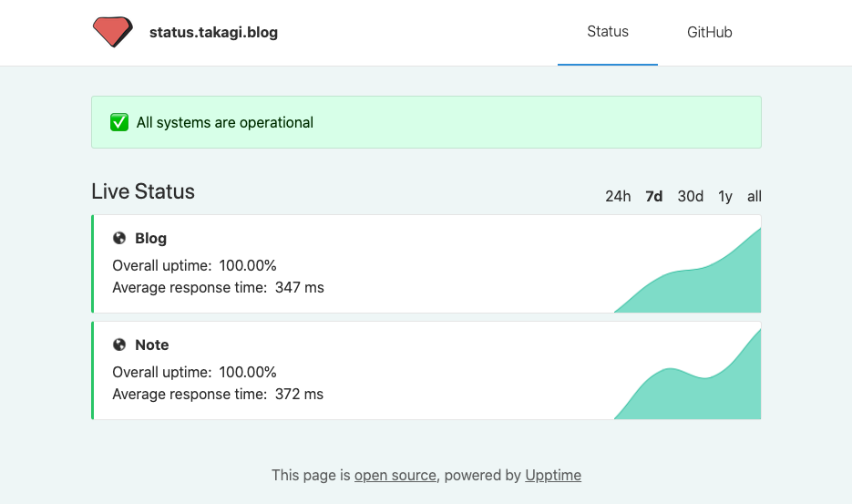Follow the open source link
The height and width of the screenshot is (504, 852).
(395, 475)
